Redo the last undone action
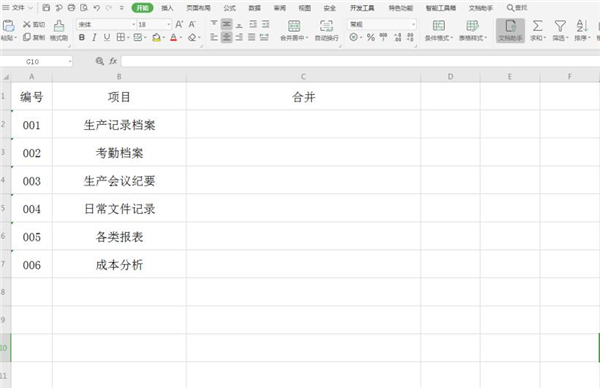This screenshot has height=388, width=600. [109, 8]
